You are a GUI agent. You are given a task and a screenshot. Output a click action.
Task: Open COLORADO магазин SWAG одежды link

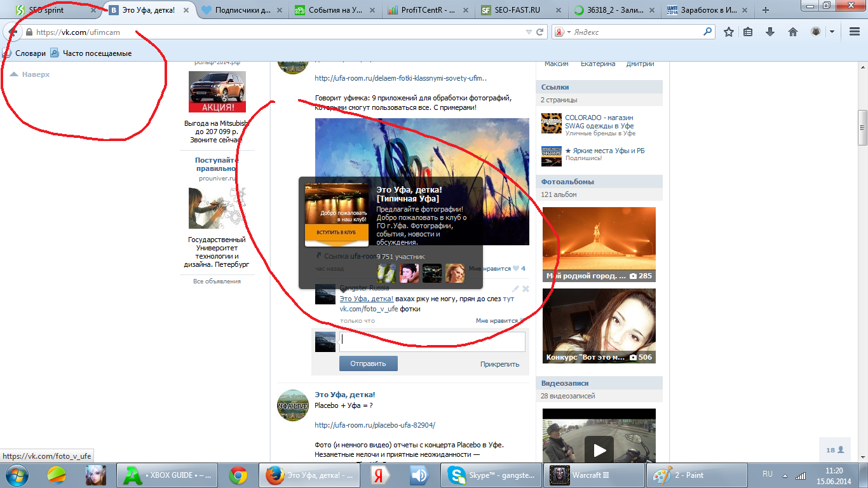pyautogui.click(x=599, y=121)
